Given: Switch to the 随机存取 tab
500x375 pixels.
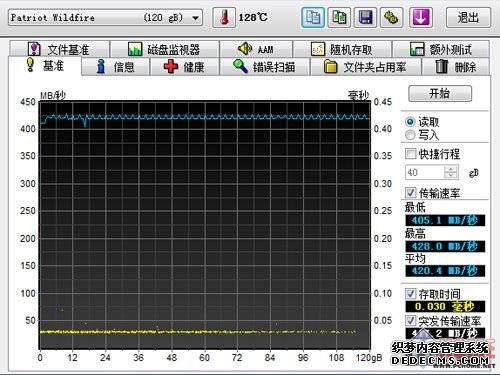Looking at the screenshot, I should (x=342, y=49).
